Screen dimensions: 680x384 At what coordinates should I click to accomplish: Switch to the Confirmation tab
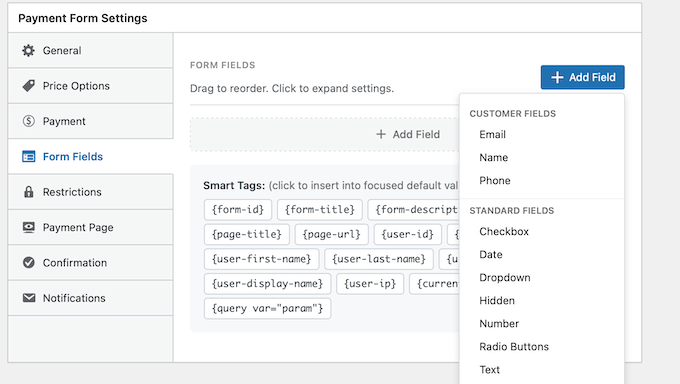click(90, 263)
